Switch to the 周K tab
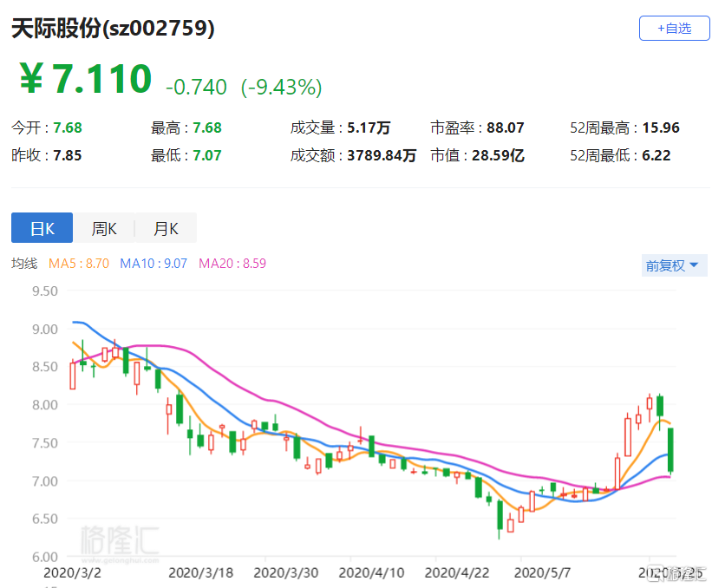Viewport: 712px width, 588px height. (x=104, y=228)
